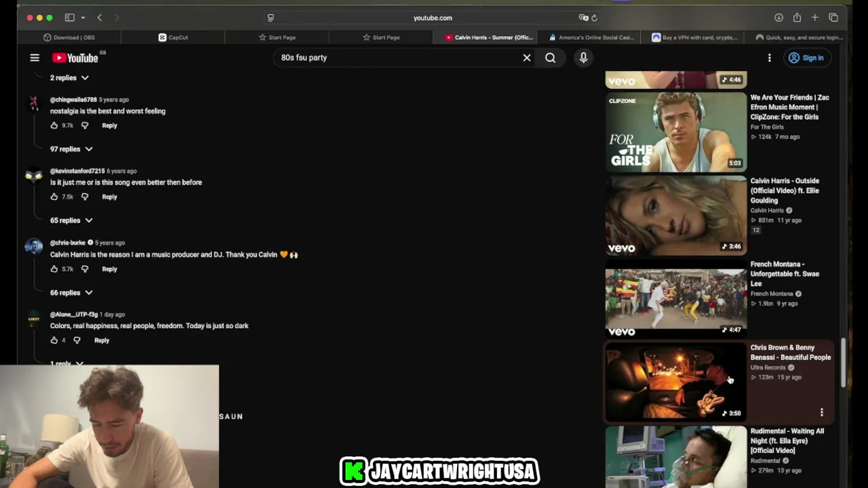This screenshot has height=488, width=868.
Task: Reply to @Alone__UTP-f3g's comment
Action: [102, 340]
